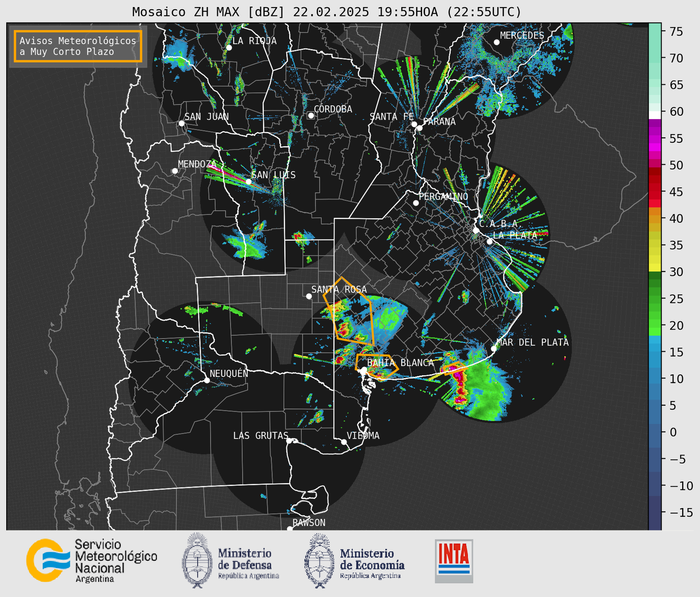Click the yellow 30 dBZ color swatch
700x597 pixels.
point(655,268)
